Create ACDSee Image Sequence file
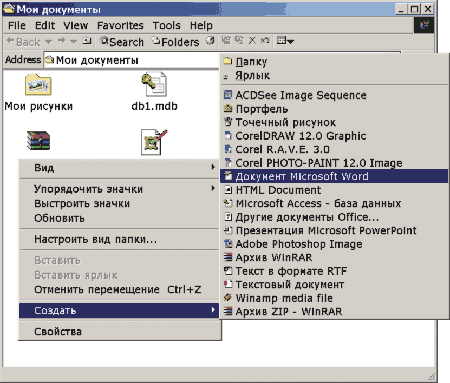 point(334,95)
